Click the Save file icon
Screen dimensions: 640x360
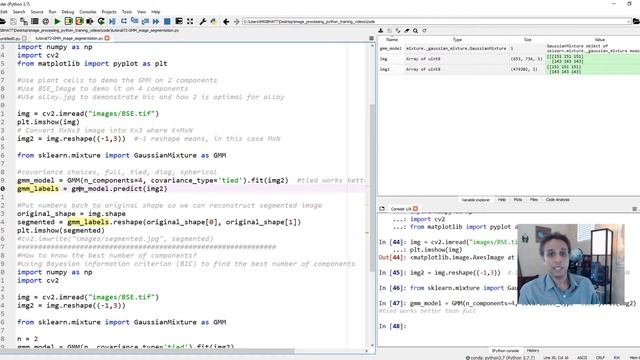13,21
